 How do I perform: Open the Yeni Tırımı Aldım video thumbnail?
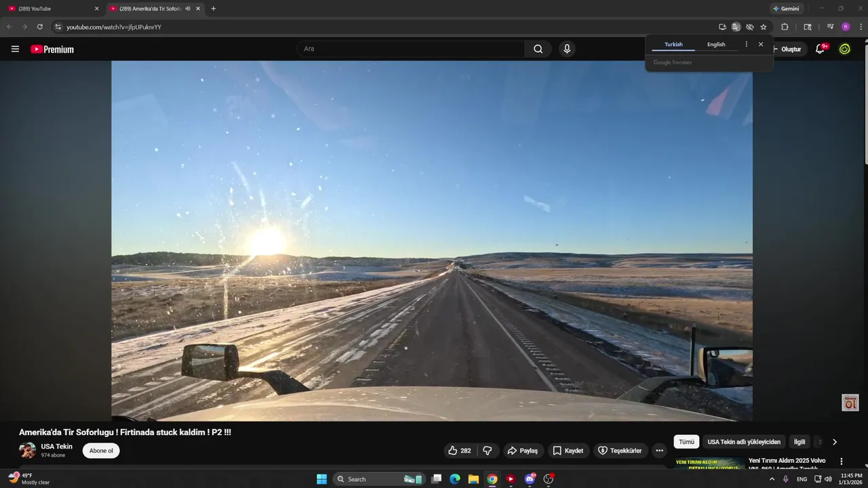pyautogui.click(x=709, y=464)
